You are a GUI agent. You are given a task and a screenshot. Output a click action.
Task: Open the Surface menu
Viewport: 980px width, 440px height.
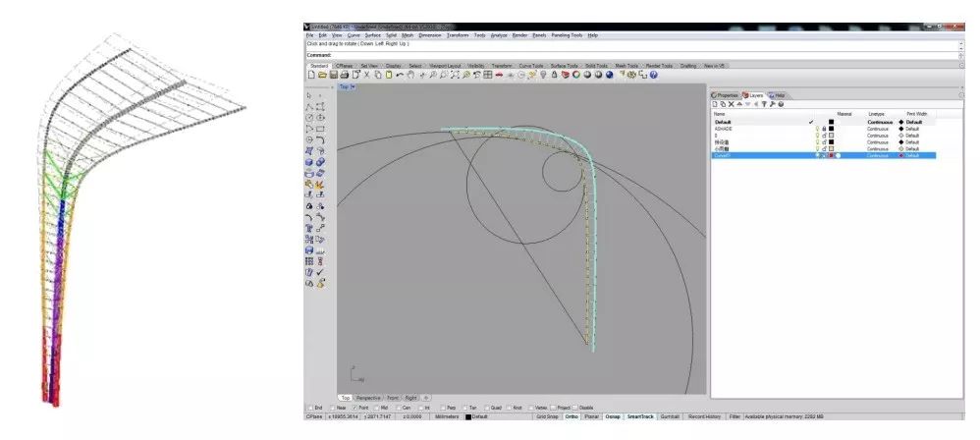[x=373, y=35]
